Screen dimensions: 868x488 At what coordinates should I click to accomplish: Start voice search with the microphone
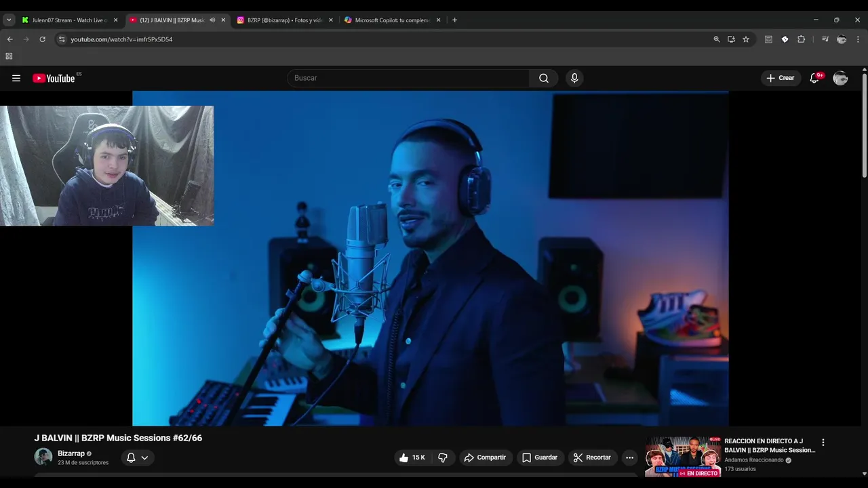[x=574, y=78]
